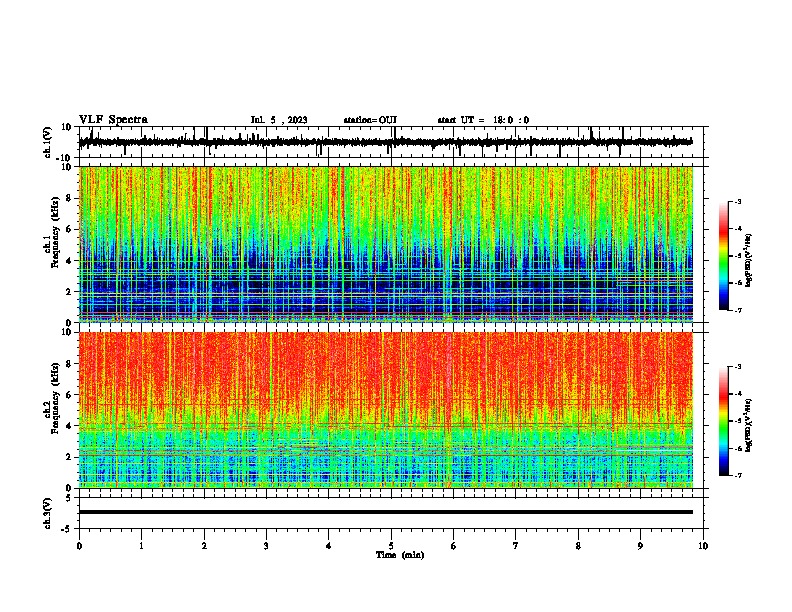Select the date 'Jul 5, 2023' header
Viewport: 792px width, 612px height.
coord(279,120)
